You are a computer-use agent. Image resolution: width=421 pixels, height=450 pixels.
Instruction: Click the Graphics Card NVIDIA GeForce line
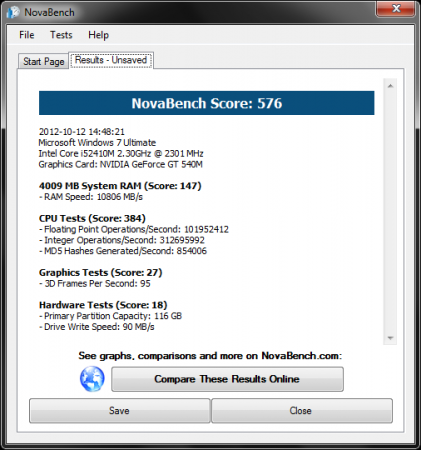point(121,164)
